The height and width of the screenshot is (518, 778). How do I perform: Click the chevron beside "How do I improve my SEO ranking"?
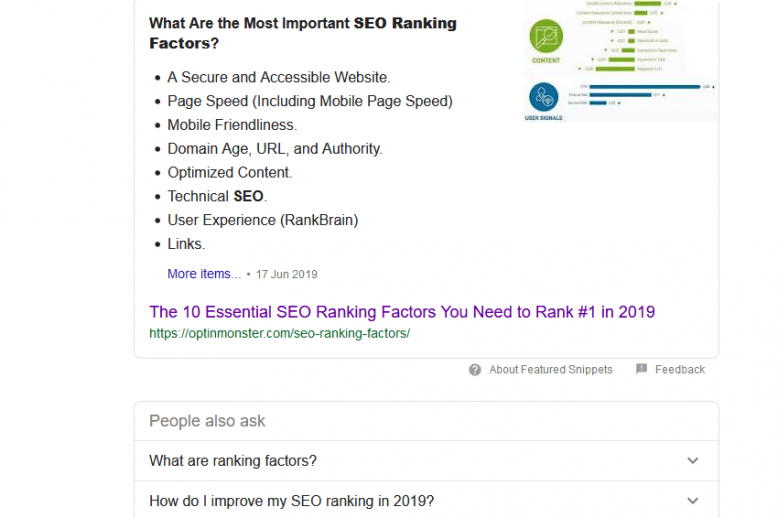[692, 501]
